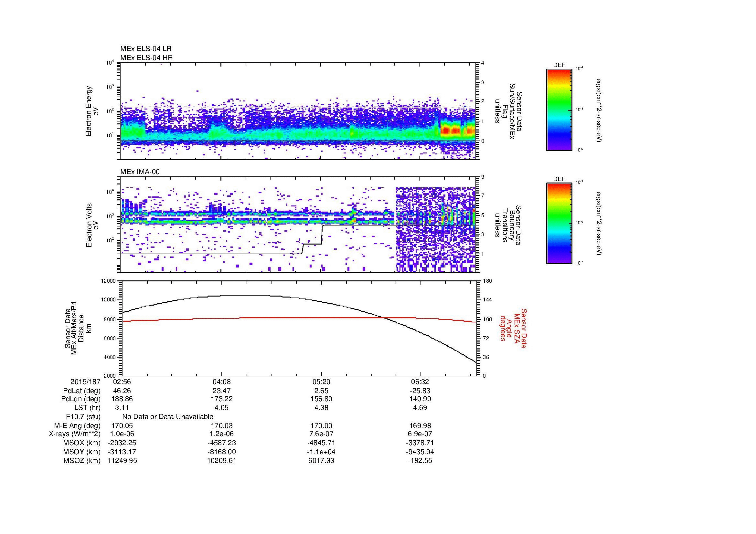Image resolution: width=756 pixels, height=534 pixels.
Task: Click PdLon value '156.89'
Action: click(321, 399)
